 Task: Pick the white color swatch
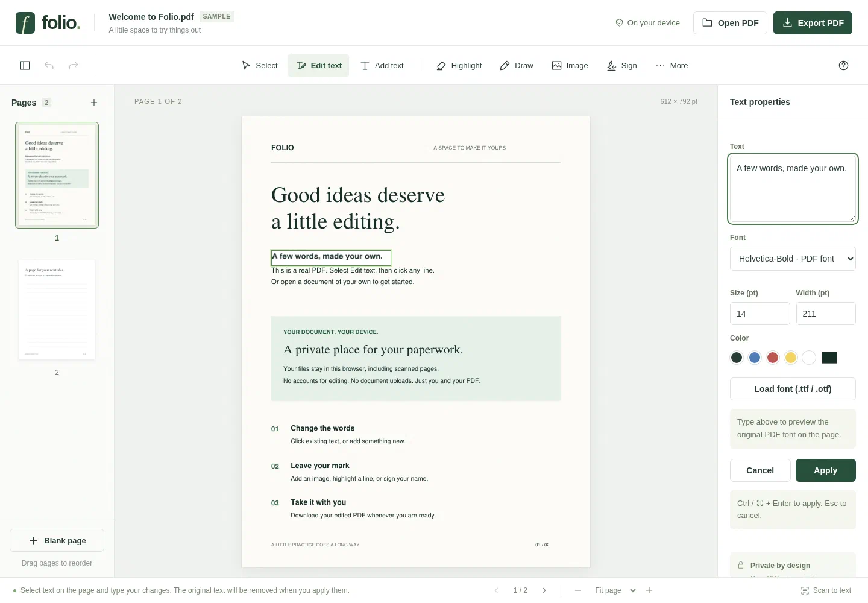809,358
